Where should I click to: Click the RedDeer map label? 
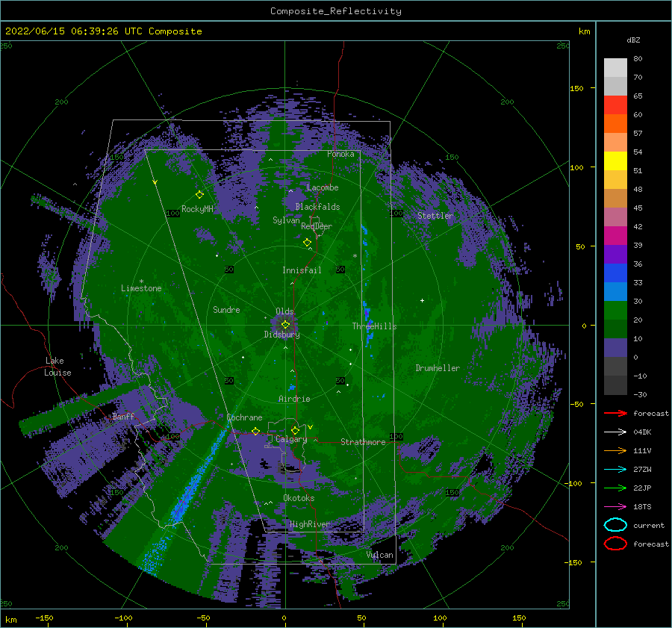point(317,226)
